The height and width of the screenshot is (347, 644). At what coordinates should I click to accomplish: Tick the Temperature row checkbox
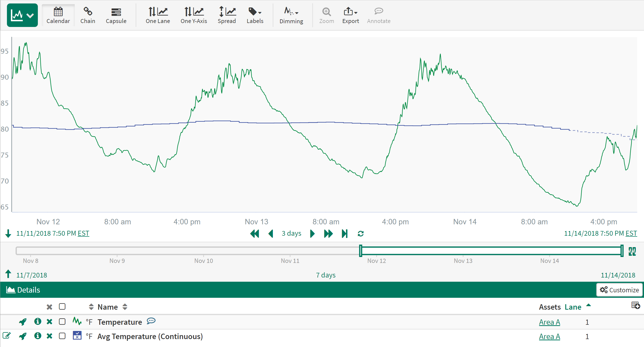62,321
